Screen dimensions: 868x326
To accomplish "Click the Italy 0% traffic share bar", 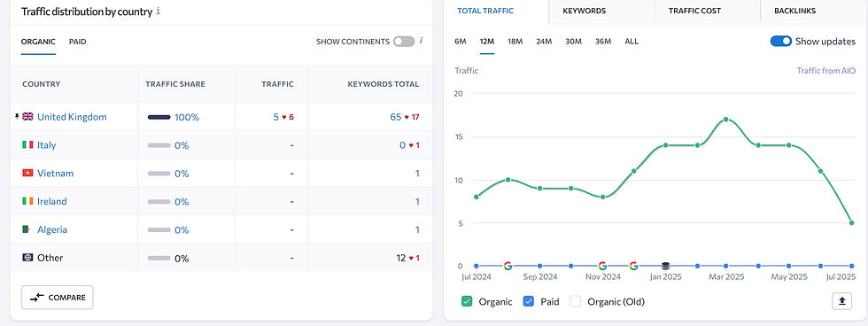I will coord(159,145).
